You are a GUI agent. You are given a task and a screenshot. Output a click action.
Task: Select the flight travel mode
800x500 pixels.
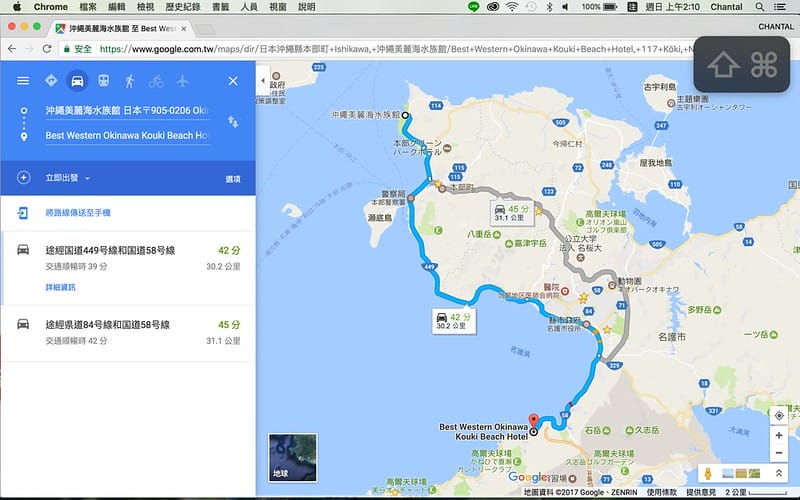tap(182, 81)
